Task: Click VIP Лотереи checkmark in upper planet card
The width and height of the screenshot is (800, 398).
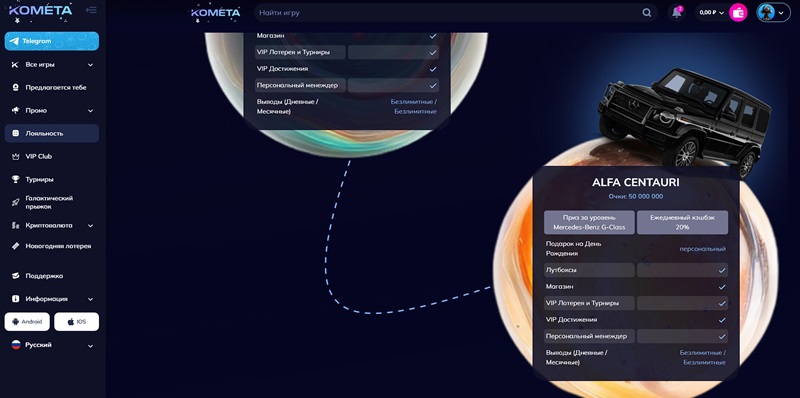Action: pyautogui.click(x=433, y=53)
